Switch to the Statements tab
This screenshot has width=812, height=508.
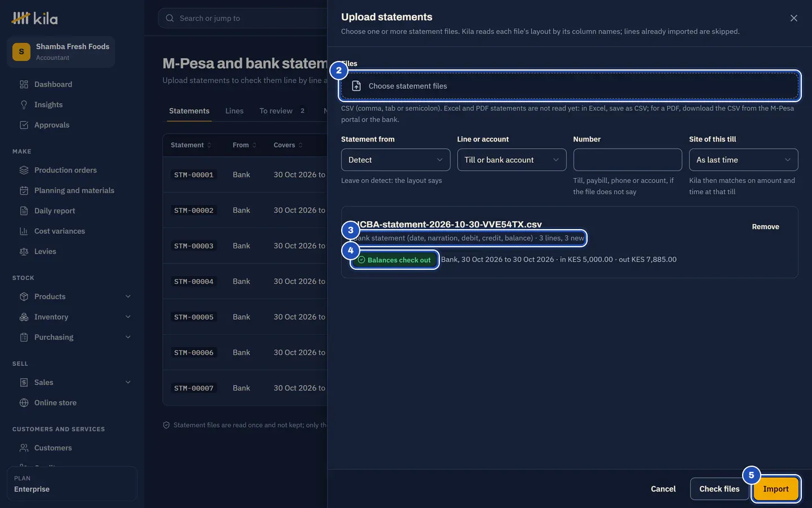coord(189,111)
